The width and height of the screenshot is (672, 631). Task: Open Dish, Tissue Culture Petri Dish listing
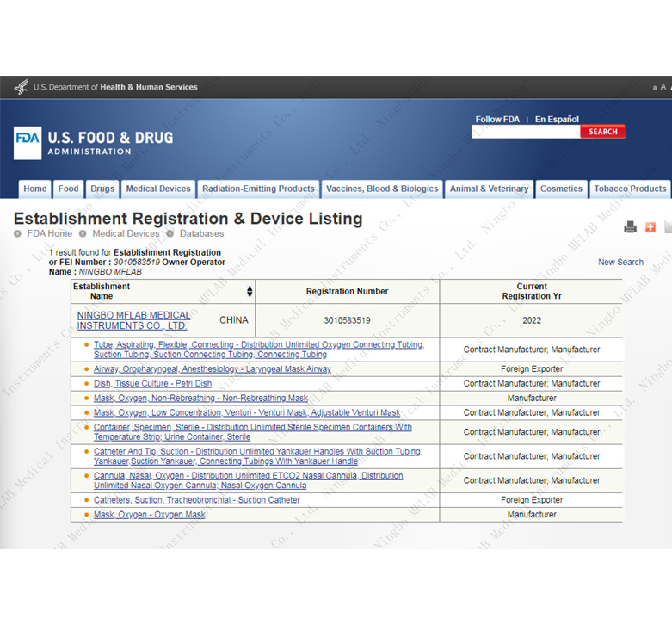click(152, 384)
